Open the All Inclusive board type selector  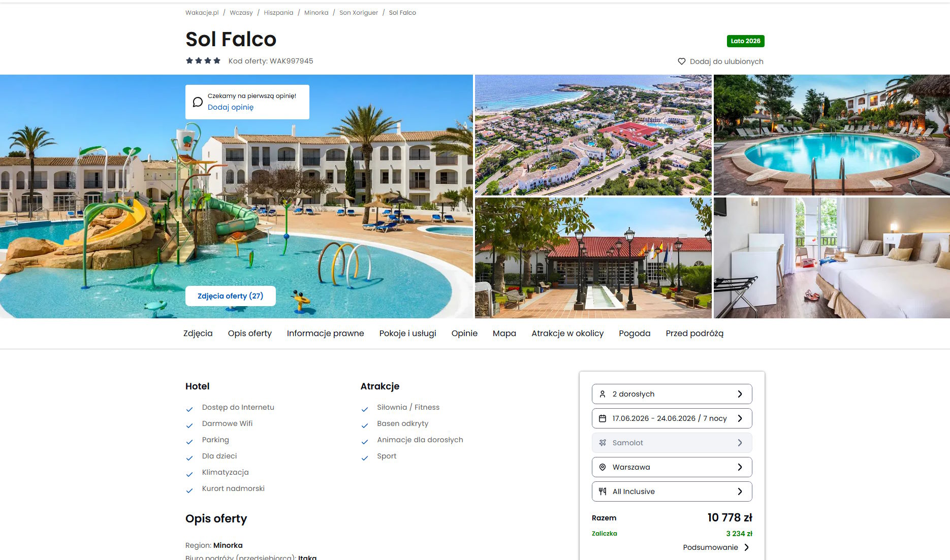coord(672,491)
